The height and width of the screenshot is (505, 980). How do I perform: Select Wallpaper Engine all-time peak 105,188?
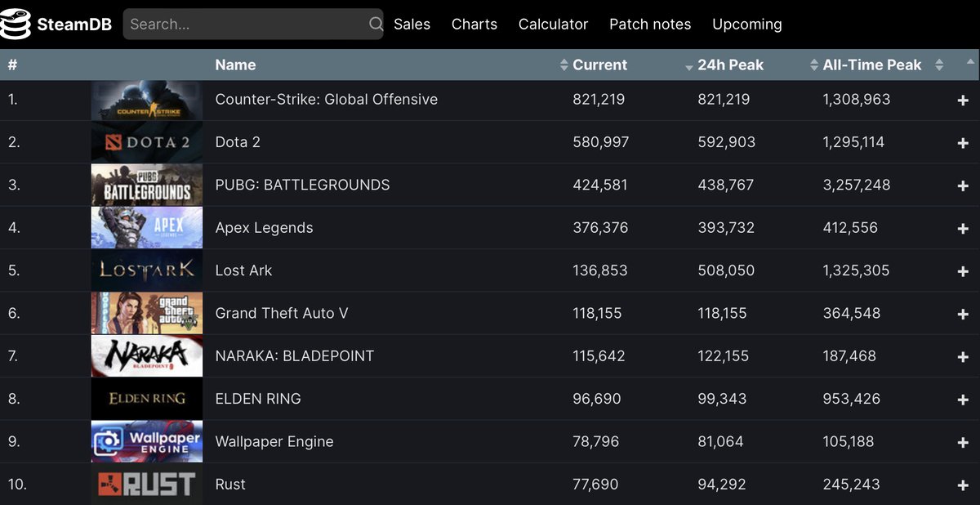[849, 441]
